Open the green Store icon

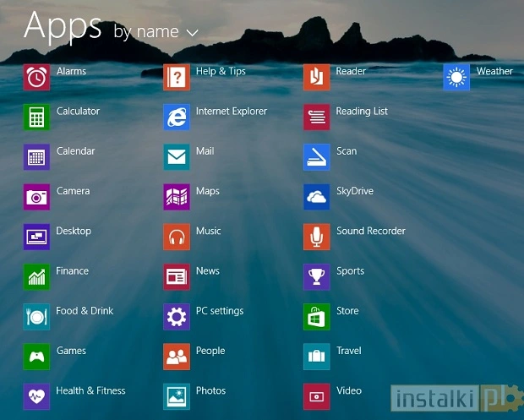(317, 317)
